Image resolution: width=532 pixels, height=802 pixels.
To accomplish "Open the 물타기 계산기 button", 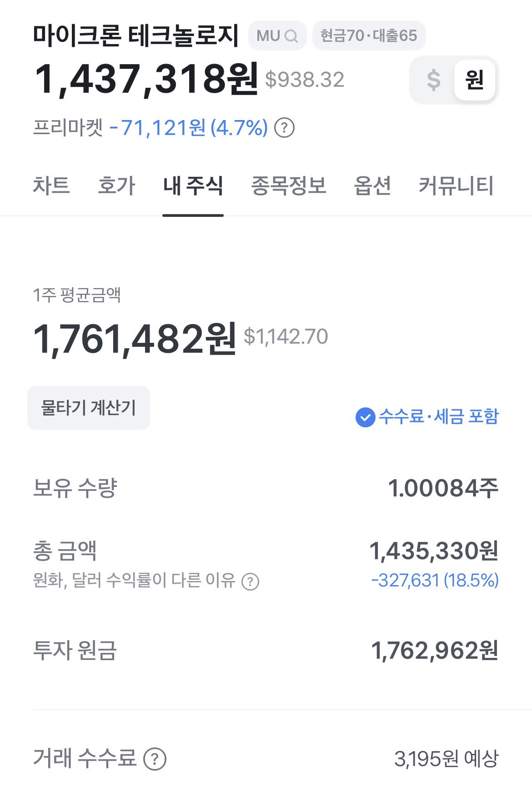I will tap(89, 408).
